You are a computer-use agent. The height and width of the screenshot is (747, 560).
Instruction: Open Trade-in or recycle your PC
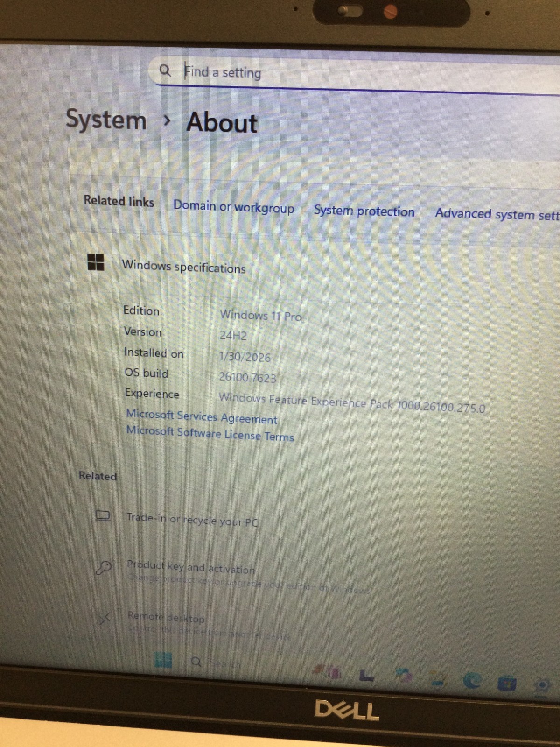pyautogui.click(x=192, y=520)
